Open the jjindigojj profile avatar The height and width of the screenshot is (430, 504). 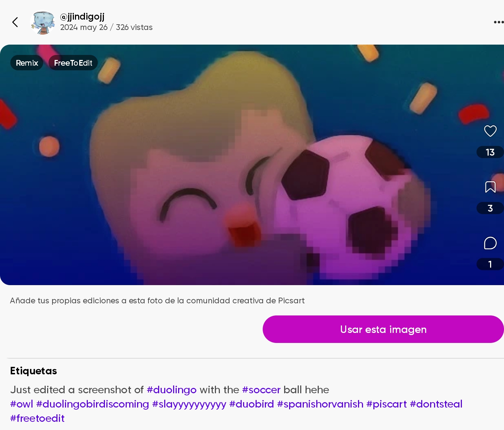tap(43, 22)
